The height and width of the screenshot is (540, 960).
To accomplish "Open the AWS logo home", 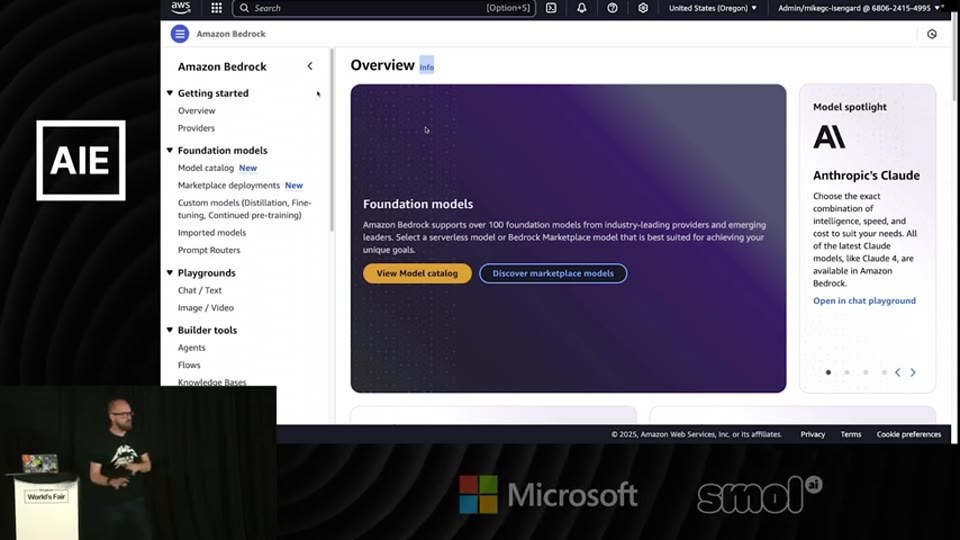I will coord(181,8).
